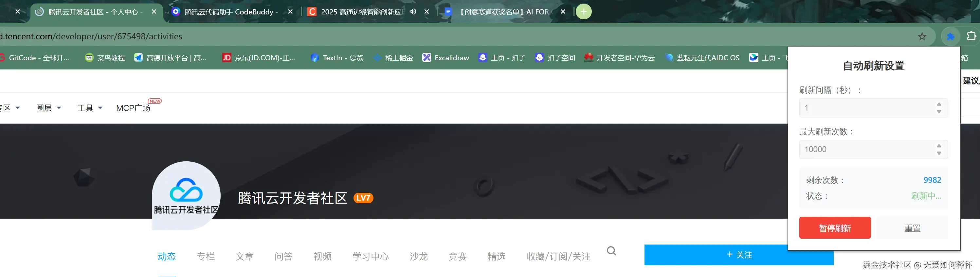This screenshot has height=277, width=980.
Task: Open the 扣子空间 bookmark
Action: 555,58
